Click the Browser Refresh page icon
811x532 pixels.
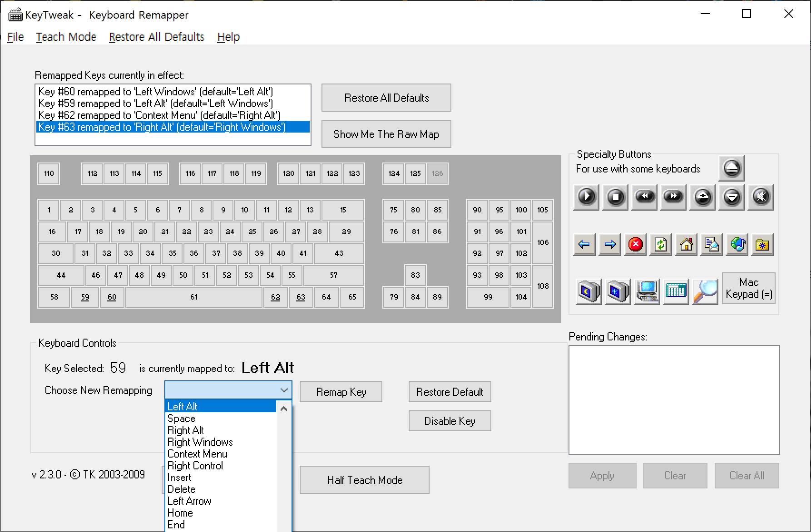[x=661, y=245]
